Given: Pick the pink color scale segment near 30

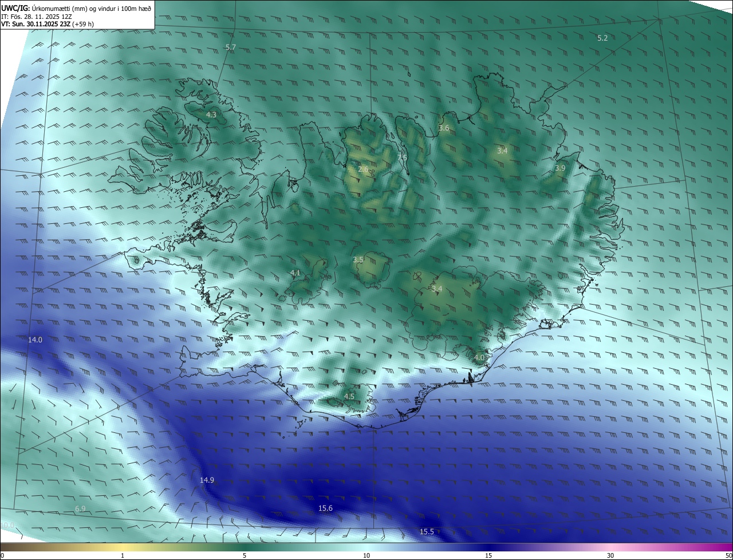Looking at the screenshot, I should [x=610, y=547].
